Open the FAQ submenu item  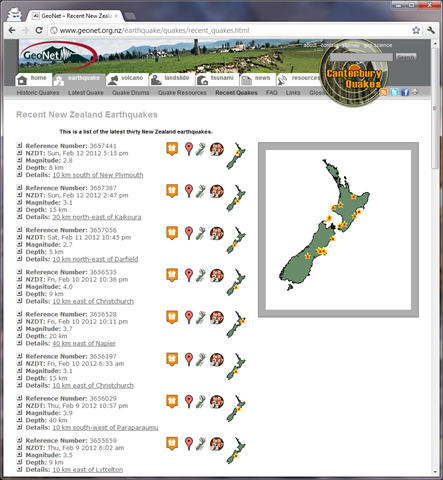[x=272, y=93]
